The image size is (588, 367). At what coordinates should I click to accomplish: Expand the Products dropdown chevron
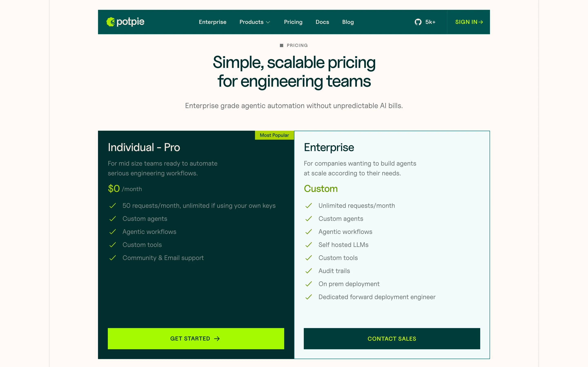268,22
